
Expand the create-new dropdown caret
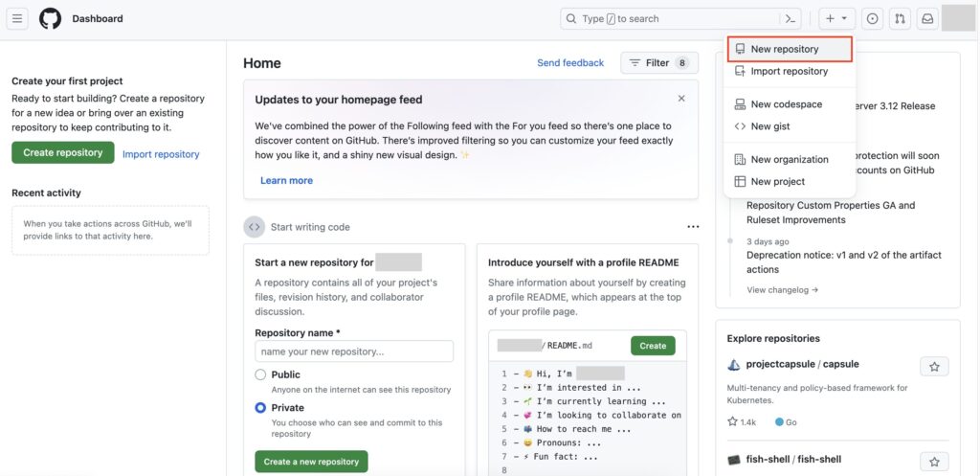[844, 19]
